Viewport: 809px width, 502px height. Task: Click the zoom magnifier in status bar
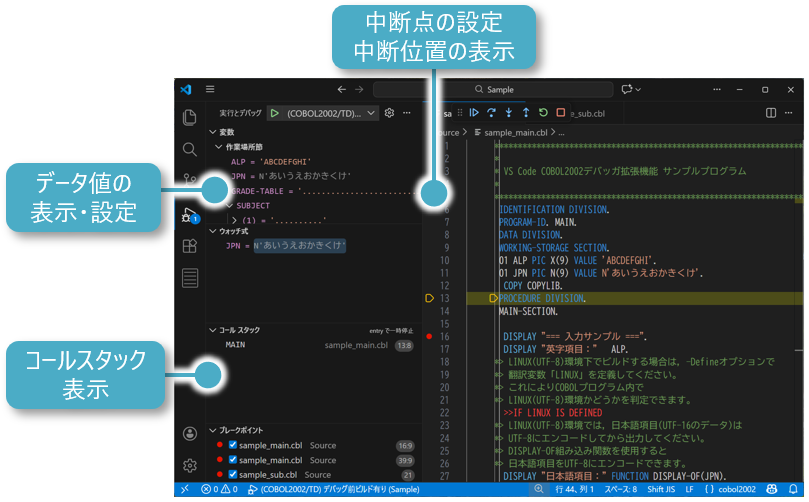tap(539, 489)
